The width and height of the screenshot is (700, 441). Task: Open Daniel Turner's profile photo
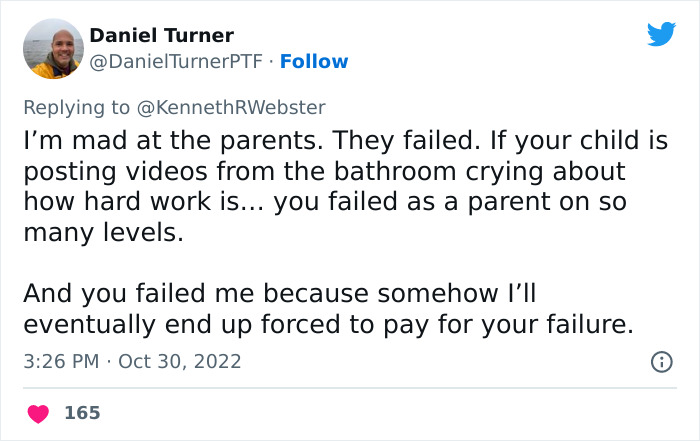tap(52, 48)
